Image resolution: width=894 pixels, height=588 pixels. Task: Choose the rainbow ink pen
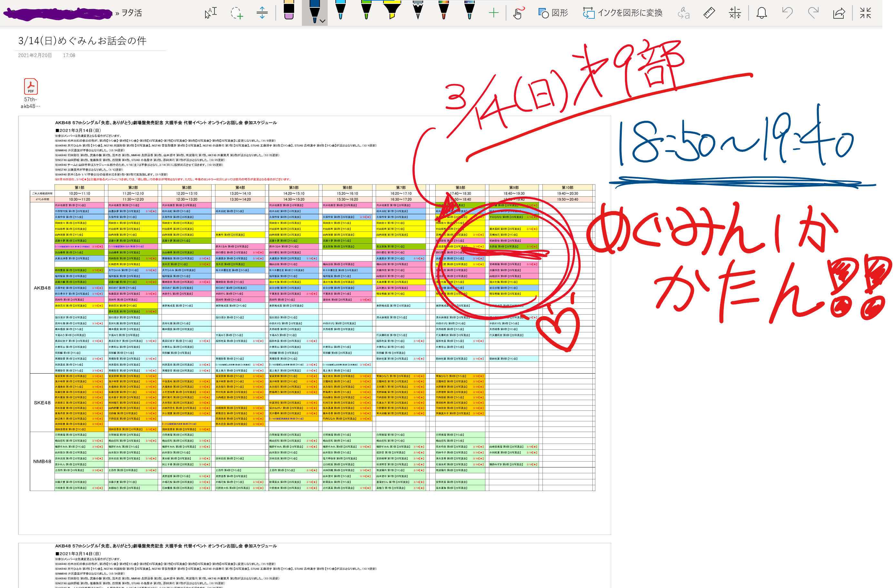(x=444, y=11)
